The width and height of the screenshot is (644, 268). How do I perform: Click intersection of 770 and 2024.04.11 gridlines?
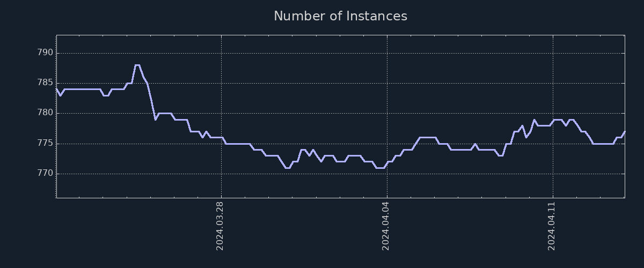pyautogui.click(x=553, y=174)
